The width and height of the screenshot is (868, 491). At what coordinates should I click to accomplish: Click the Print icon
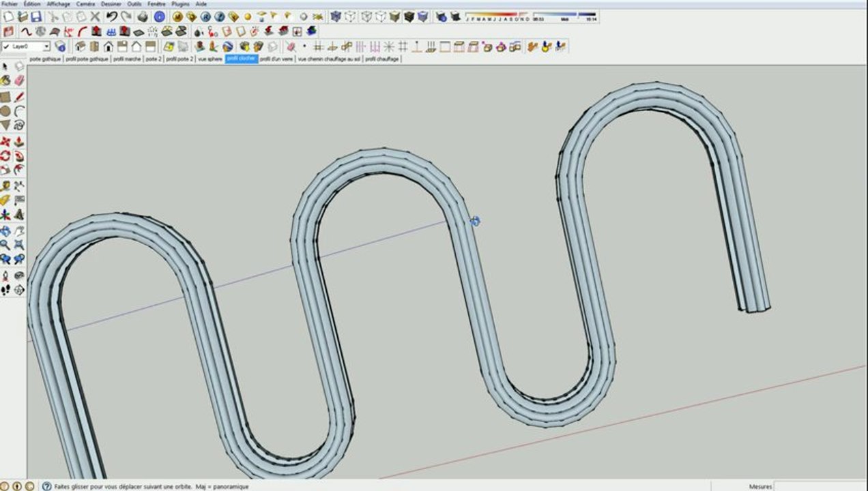(x=143, y=16)
